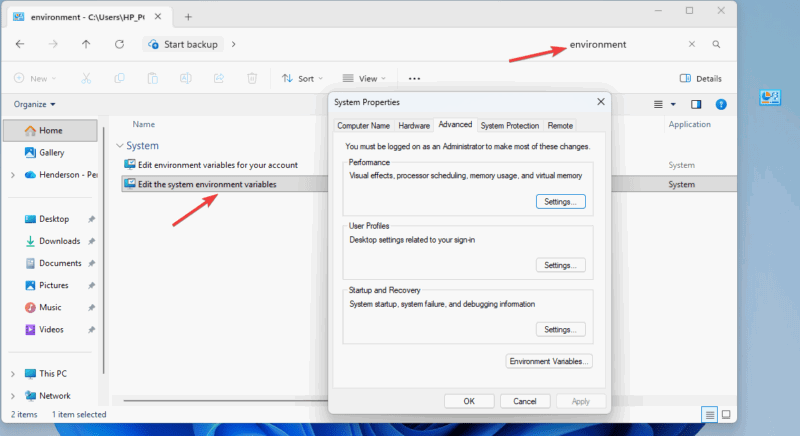Click the search magnifier icon
800x436 pixels.
tap(716, 44)
